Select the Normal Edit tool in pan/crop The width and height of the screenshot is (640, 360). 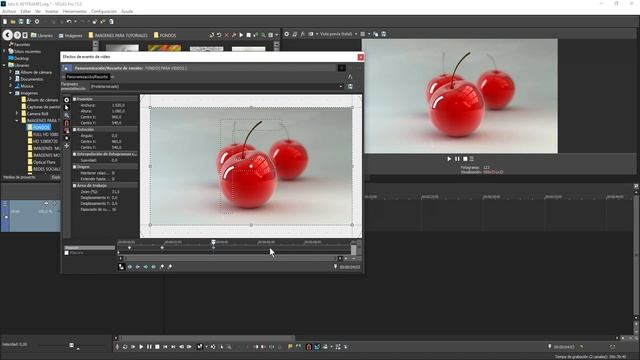click(x=67, y=108)
